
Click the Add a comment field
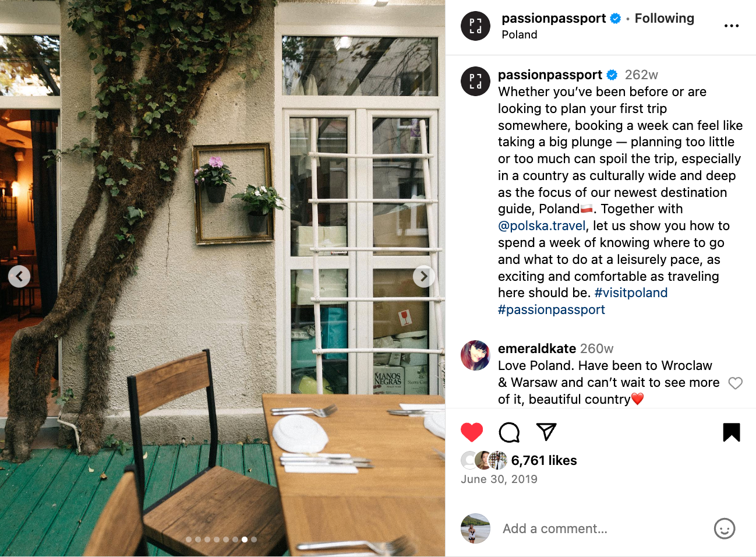tap(600, 528)
